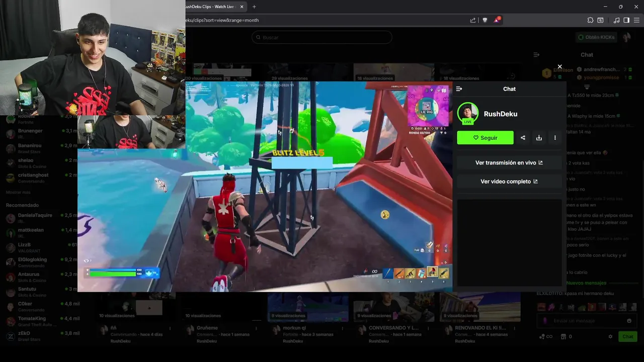Open Ver transmisión en vivo link
This screenshot has height=362, width=644.
tap(509, 163)
